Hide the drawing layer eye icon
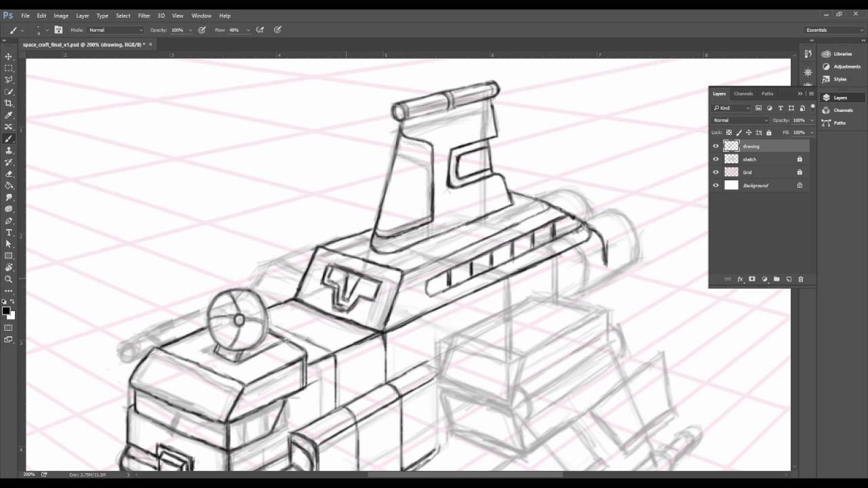Viewport: 868px width, 488px height. click(x=715, y=146)
